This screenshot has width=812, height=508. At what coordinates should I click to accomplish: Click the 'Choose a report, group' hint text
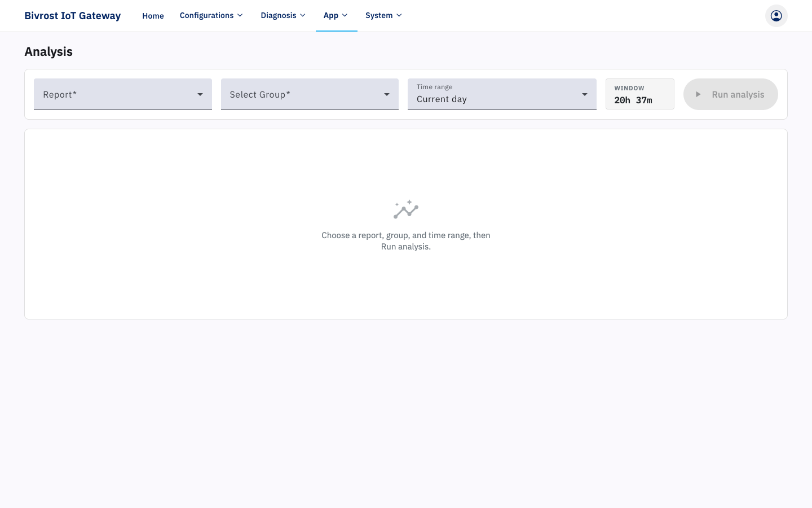tap(406, 241)
